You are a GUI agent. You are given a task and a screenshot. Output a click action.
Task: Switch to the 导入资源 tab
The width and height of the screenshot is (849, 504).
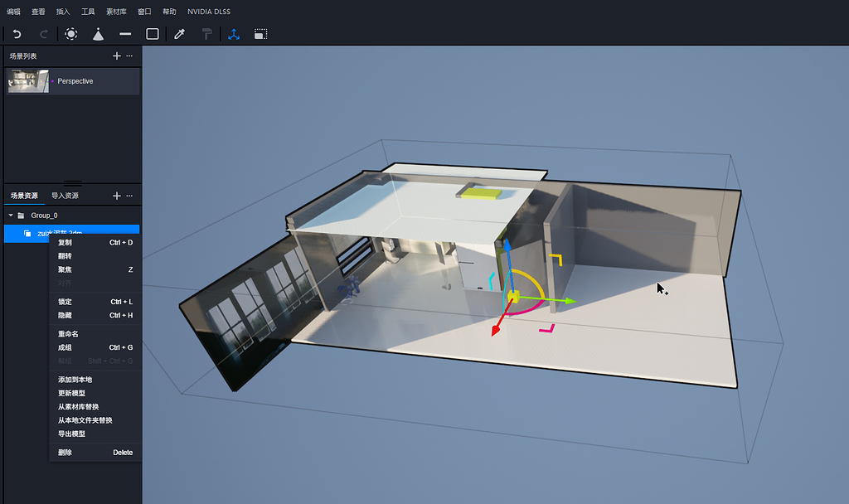point(65,196)
